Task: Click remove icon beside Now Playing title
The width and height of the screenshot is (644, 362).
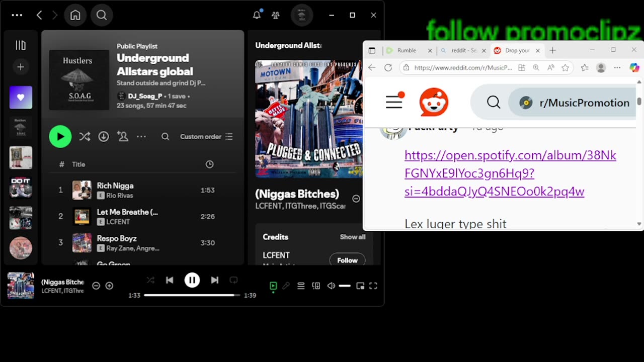Action: click(x=356, y=199)
